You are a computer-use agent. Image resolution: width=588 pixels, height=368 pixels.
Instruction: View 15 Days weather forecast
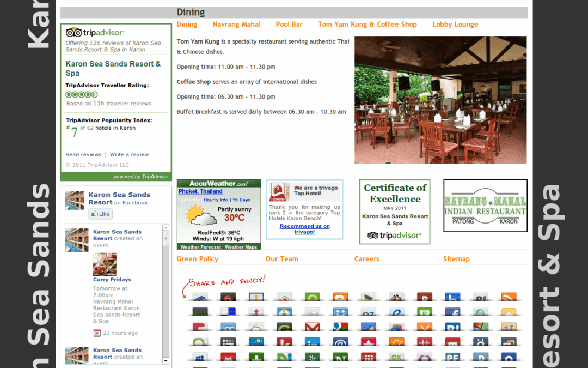coord(241,200)
